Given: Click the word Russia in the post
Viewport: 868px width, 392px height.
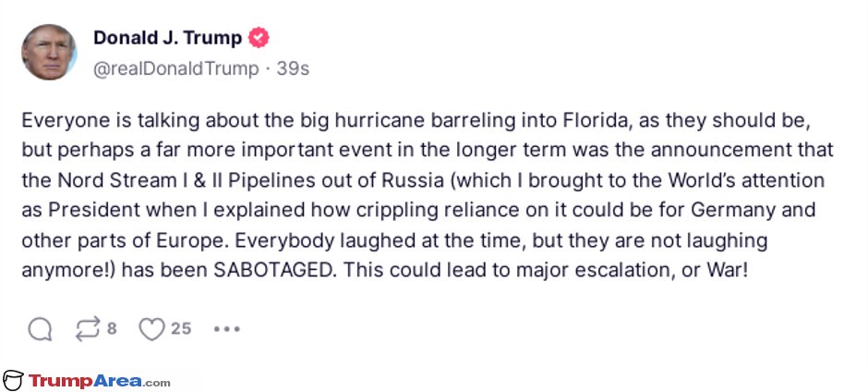Looking at the screenshot, I should [x=410, y=181].
